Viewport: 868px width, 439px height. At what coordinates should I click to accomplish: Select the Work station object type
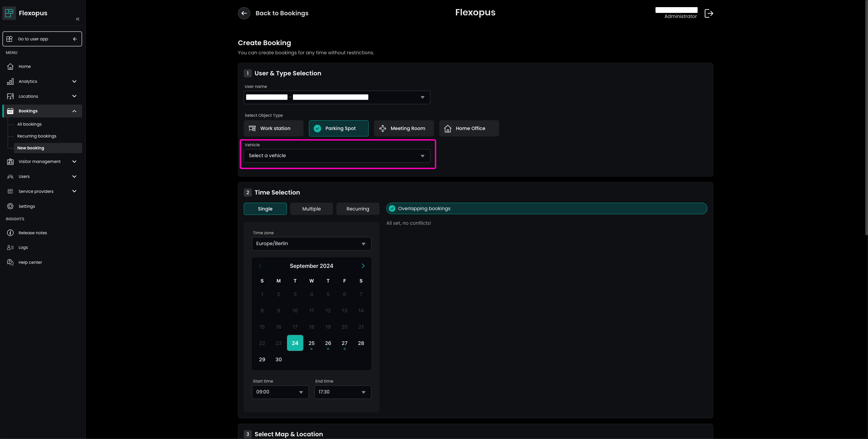click(274, 128)
